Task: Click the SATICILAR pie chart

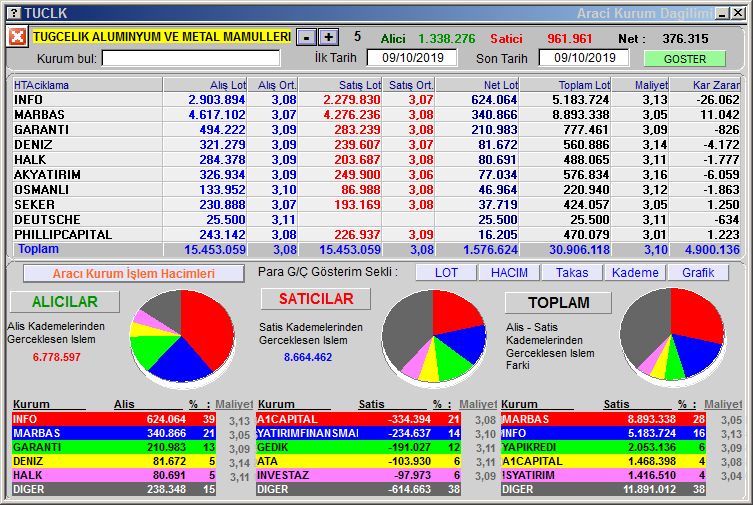Action: 433,338
